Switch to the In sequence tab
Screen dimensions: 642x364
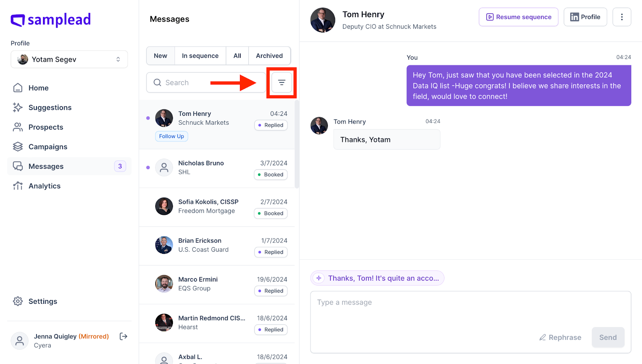click(x=200, y=56)
